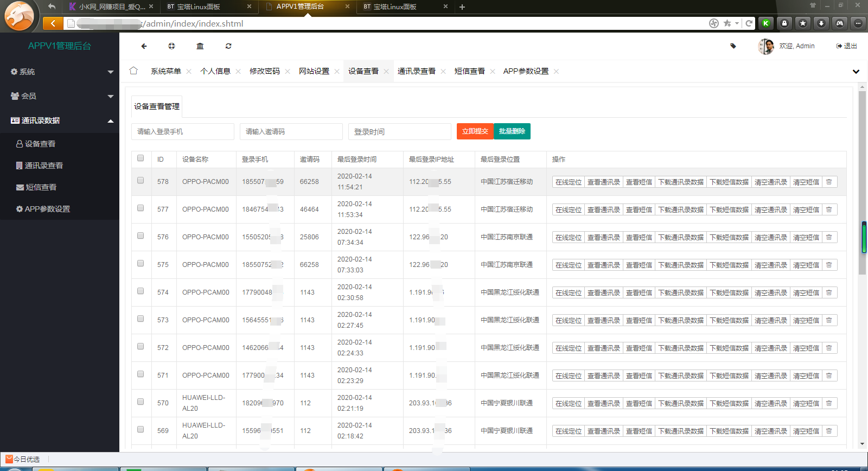The width and height of the screenshot is (868, 471).
Task: Check the checkbox for row ID 577
Action: 141,208
